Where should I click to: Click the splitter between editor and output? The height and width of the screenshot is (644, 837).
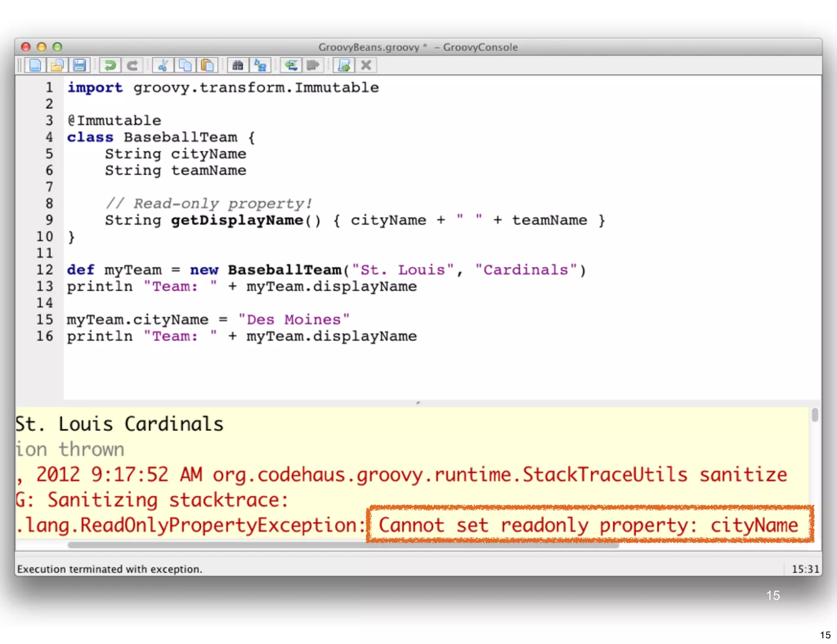coord(418,403)
